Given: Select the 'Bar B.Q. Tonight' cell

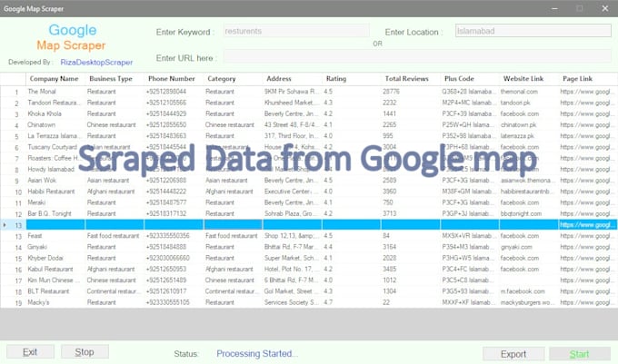Looking at the screenshot, I should click(55, 213).
